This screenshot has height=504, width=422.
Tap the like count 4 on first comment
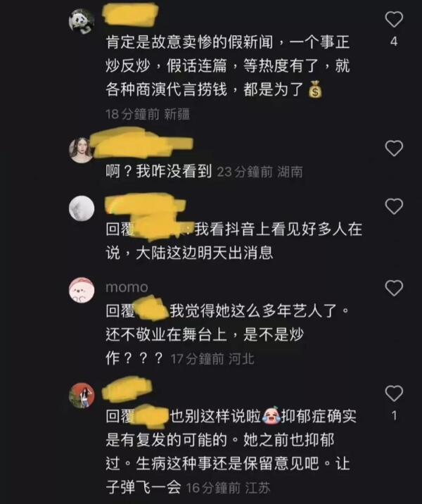click(x=394, y=42)
